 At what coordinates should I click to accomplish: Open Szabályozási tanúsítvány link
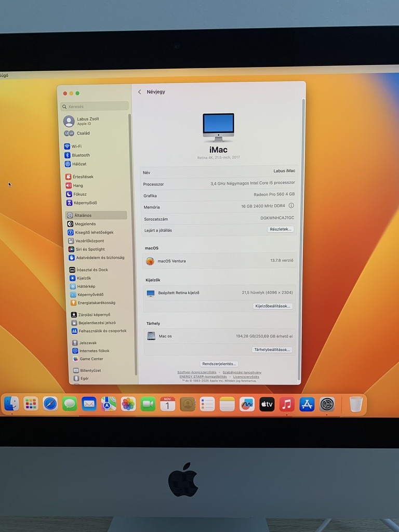[242, 373]
